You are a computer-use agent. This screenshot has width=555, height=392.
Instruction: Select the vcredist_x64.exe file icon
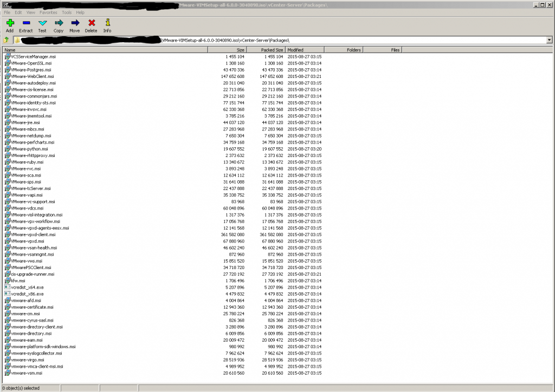pos(7,287)
